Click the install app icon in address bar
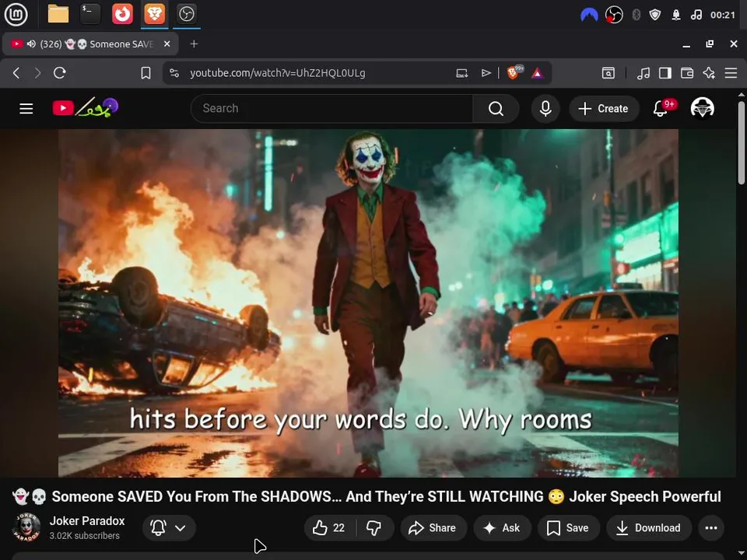Screen dimensions: 747x560 (461, 73)
